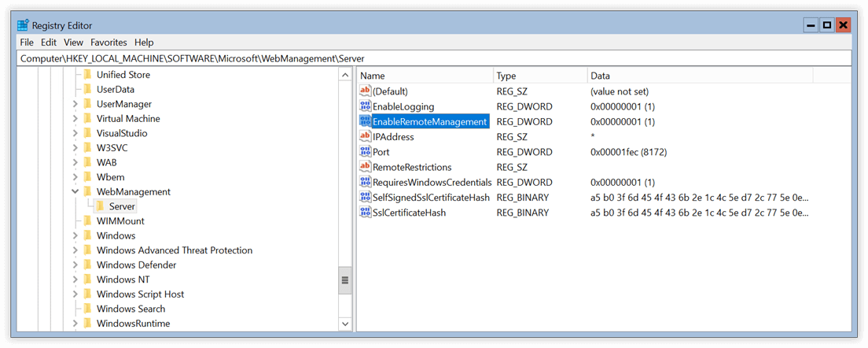Click EnableLogging data 0x00000001 (1)
The image size is (868, 348).
click(x=623, y=106)
